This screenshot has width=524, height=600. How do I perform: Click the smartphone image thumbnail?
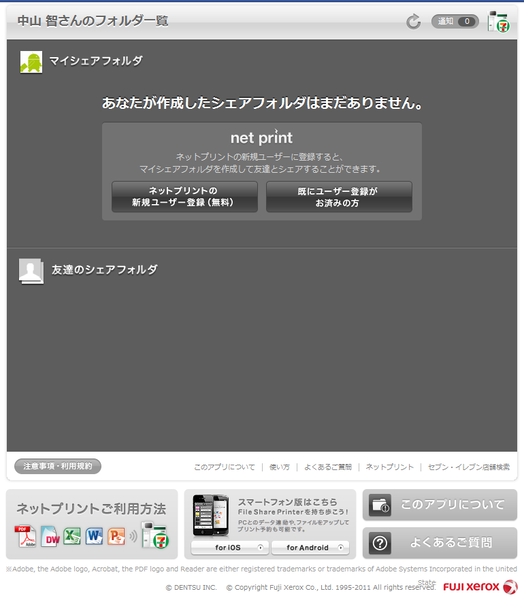coord(211,515)
